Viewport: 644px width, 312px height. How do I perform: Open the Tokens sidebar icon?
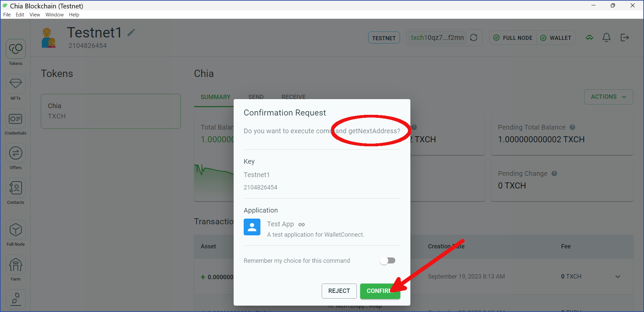tap(15, 49)
